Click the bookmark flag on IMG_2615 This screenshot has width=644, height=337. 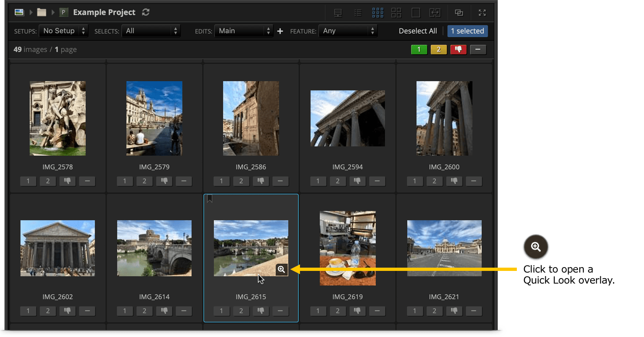[210, 199]
